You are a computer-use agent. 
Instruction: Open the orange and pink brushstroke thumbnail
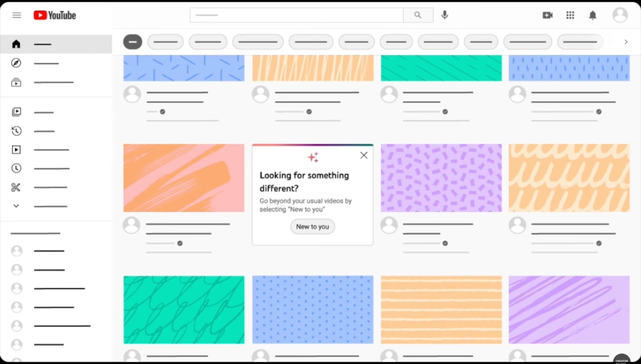pyautogui.click(x=184, y=178)
